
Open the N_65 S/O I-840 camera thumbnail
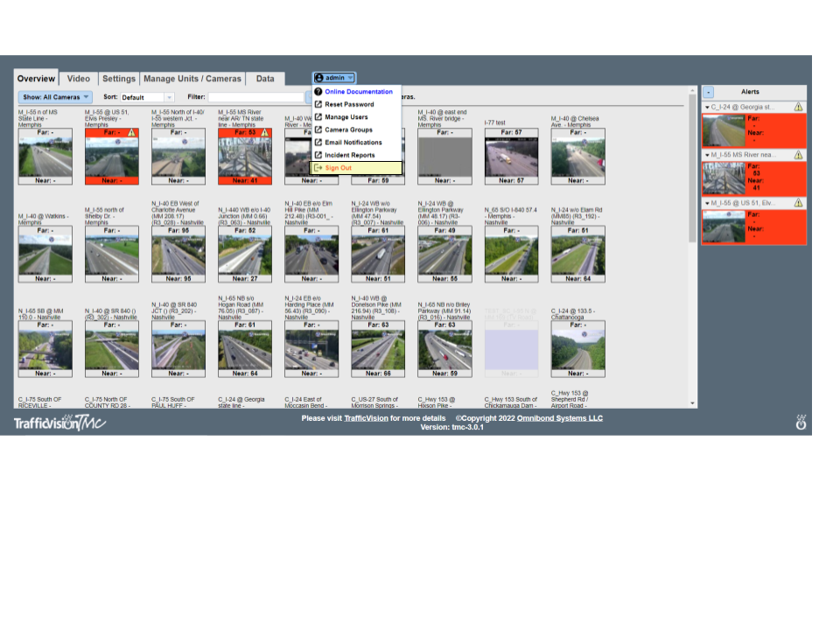tap(512, 255)
